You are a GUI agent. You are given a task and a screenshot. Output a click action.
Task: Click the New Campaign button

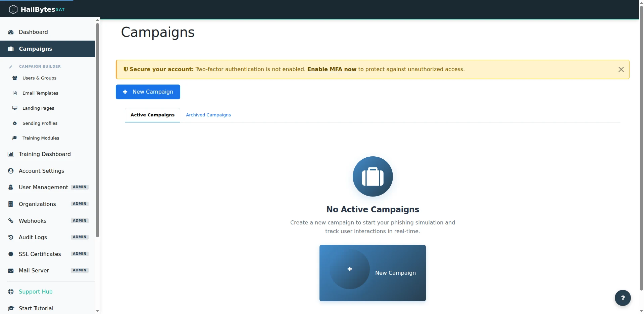148,92
